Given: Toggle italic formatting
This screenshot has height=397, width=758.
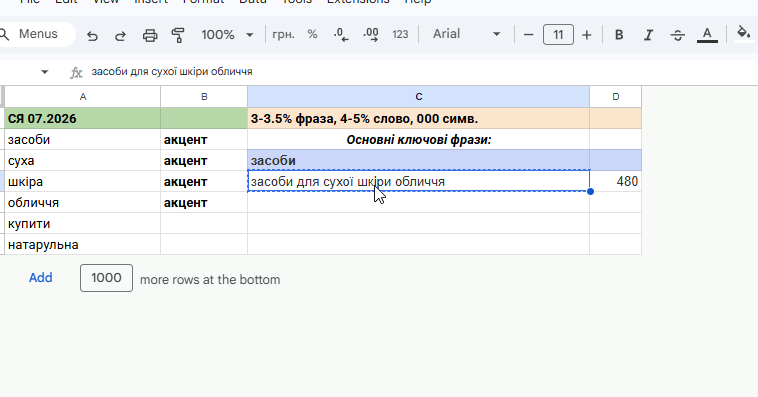Looking at the screenshot, I should tap(648, 35).
